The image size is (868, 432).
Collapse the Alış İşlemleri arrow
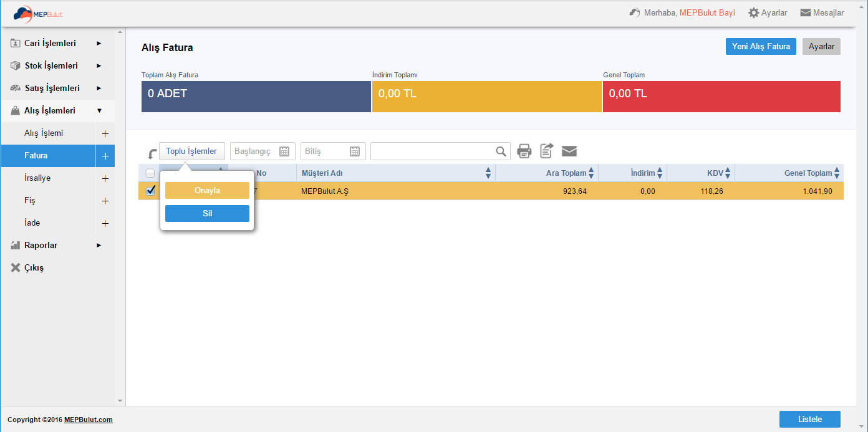(99, 111)
